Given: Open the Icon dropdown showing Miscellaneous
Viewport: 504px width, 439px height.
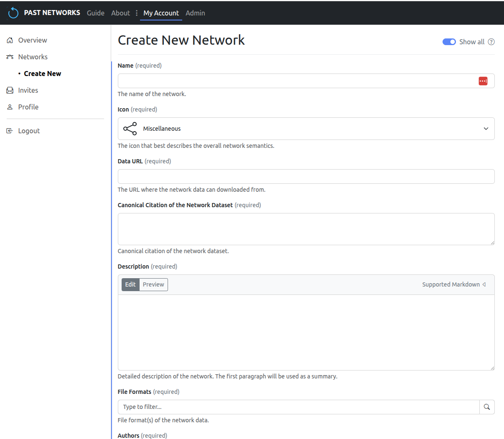Looking at the screenshot, I should click(306, 129).
